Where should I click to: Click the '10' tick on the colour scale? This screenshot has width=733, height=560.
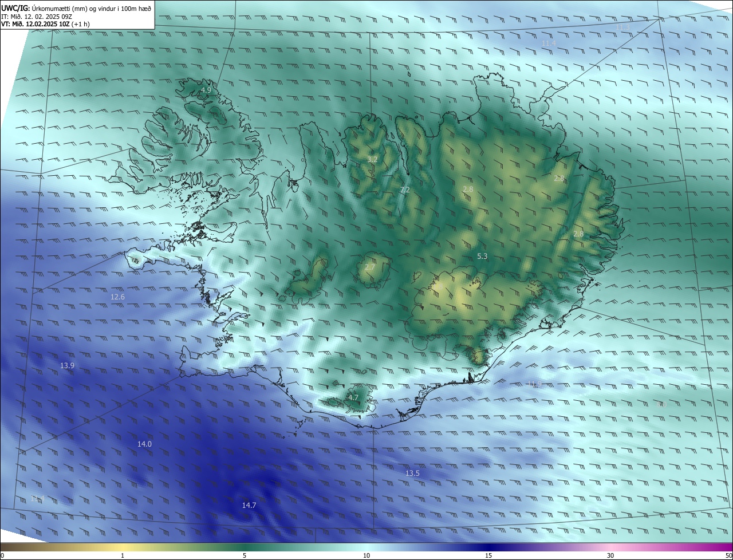366,555
